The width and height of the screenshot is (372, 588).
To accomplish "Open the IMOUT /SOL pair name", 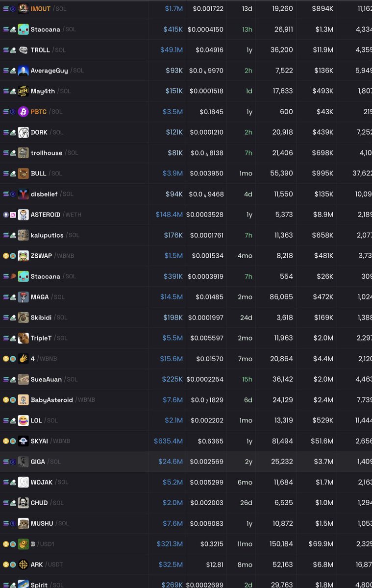I will click(48, 9).
